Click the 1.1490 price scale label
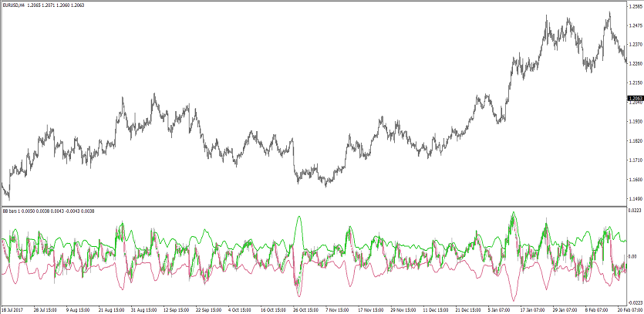The height and width of the screenshot is (314, 644). tap(636, 199)
